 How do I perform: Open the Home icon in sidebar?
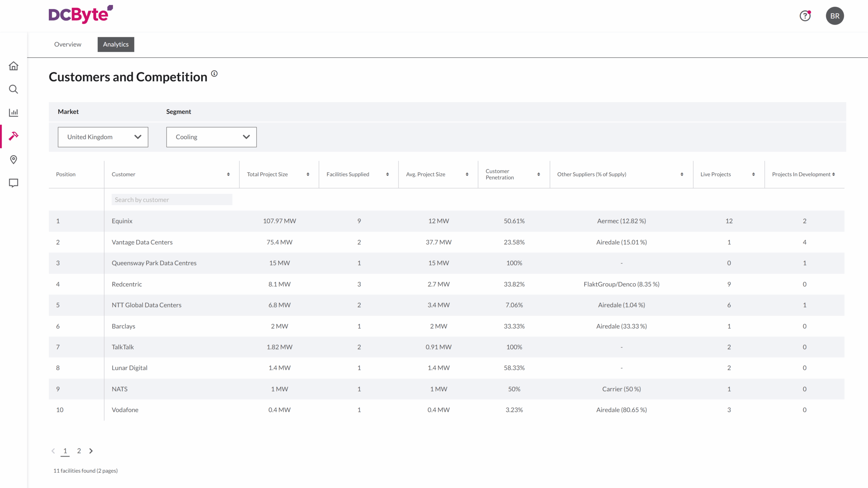coord(14,66)
